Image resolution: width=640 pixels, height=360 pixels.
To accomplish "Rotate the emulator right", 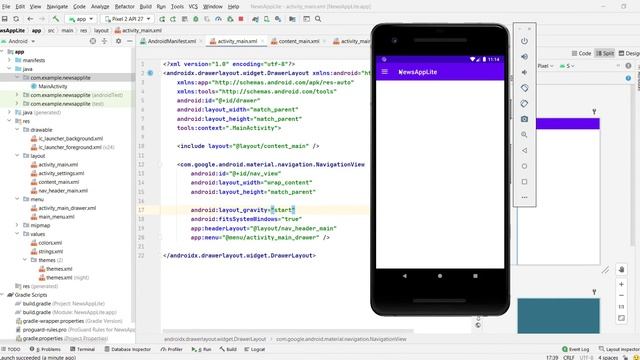I will [x=524, y=104].
